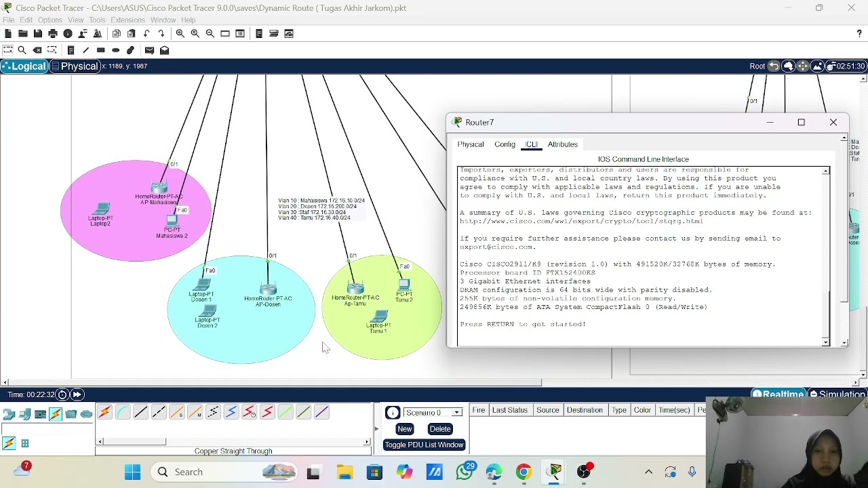The width and height of the screenshot is (868, 488).
Task: Click the Undo arrow icon
Action: pyautogui.click(x=146, y=33)
